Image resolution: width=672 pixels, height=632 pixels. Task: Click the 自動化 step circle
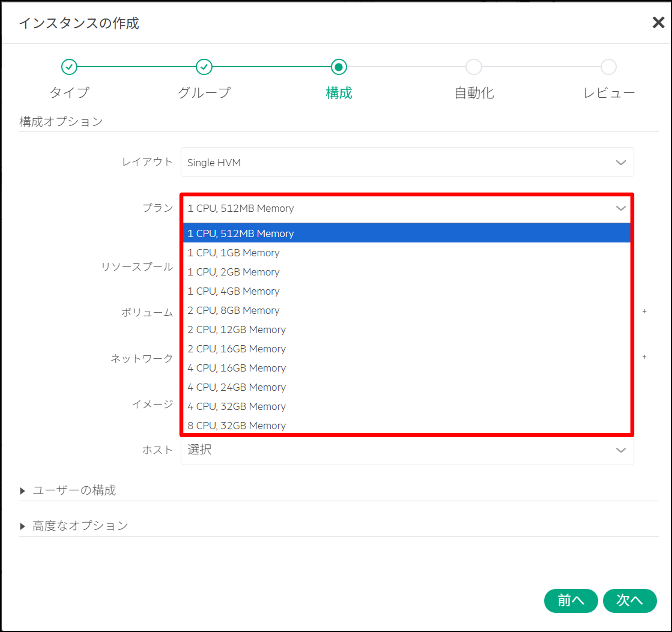click(x=473, y=67)
